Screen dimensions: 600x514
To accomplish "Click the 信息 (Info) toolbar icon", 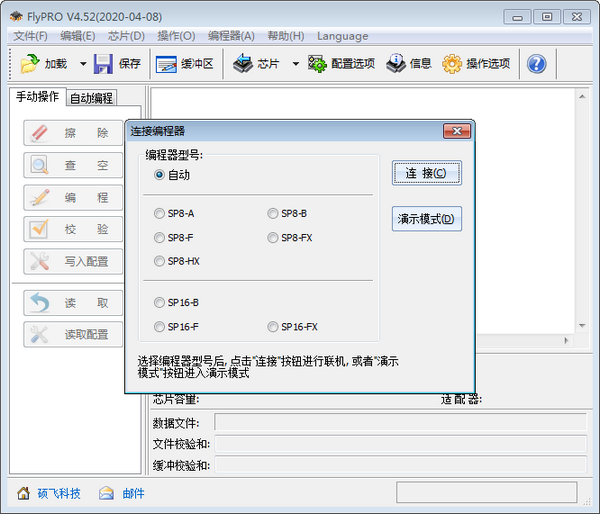I will 396,64.
